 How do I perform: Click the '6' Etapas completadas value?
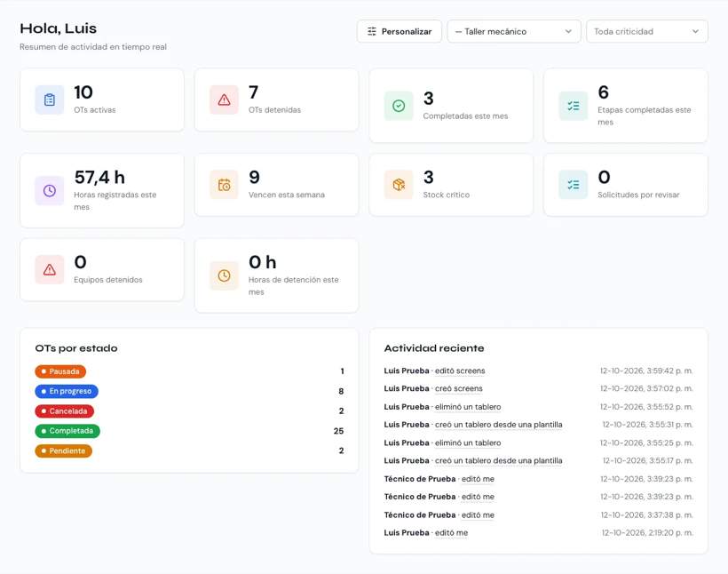click(603, 92)
